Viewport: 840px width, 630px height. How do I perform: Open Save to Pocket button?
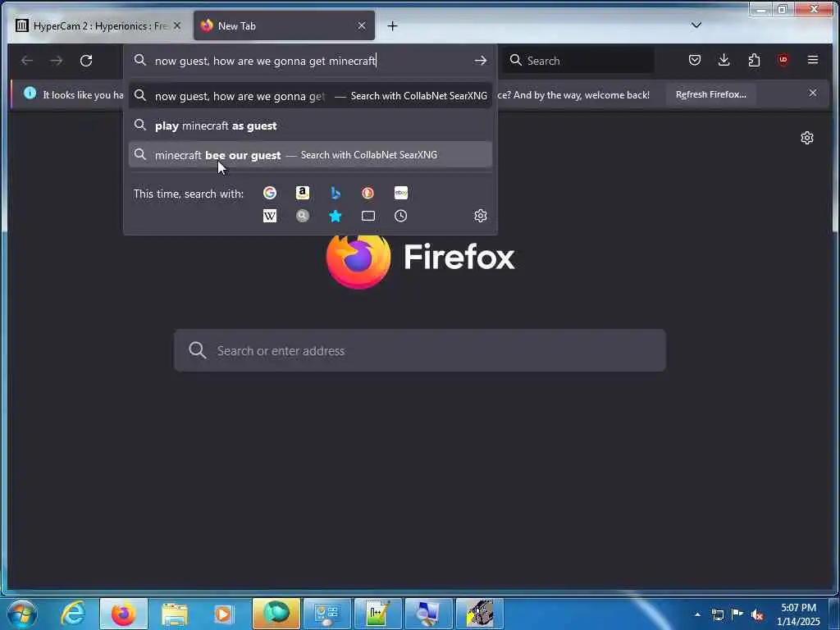pos(695,60)
